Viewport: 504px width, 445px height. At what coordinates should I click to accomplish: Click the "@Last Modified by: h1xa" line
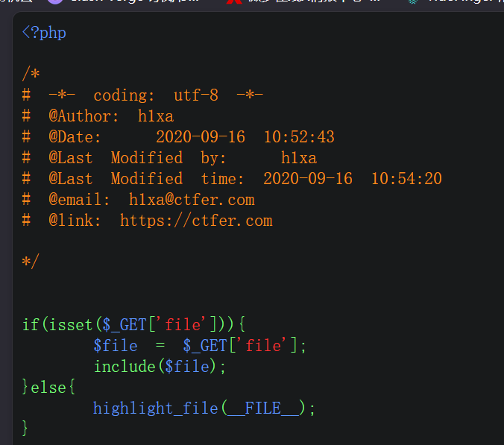tap(169, 158)
